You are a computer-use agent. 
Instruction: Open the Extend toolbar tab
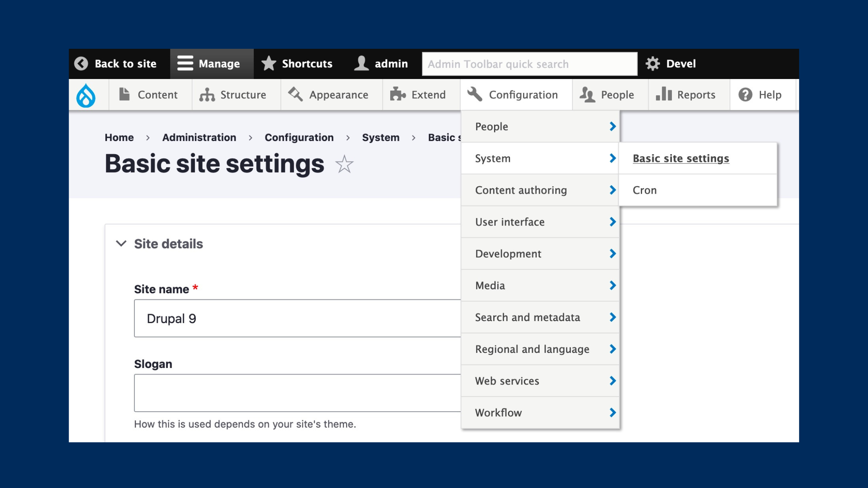422,95
